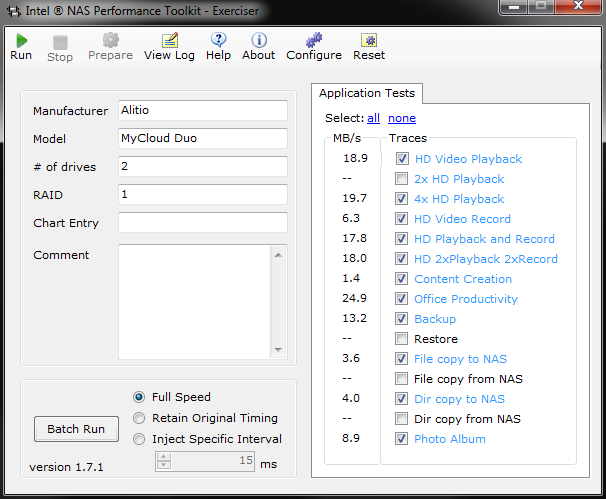Select Inject Specific Interval option
606x499 pixels.
pos(139,439)
